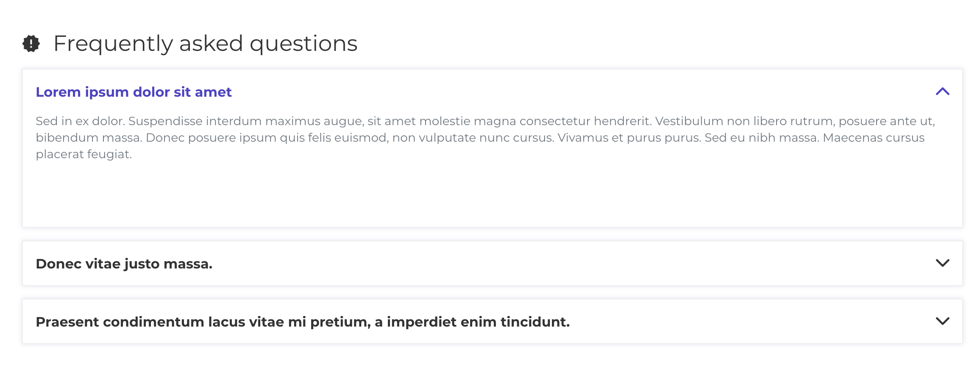Collapse the Lorem ipsum section via up chevron
Screen dimensions: 980x369
[x=942, y=92]
